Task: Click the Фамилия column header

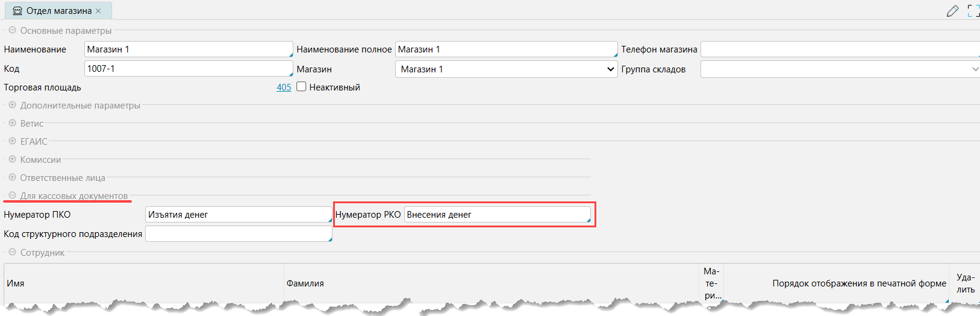Action: pyautogui.click(x=305, y=283)
